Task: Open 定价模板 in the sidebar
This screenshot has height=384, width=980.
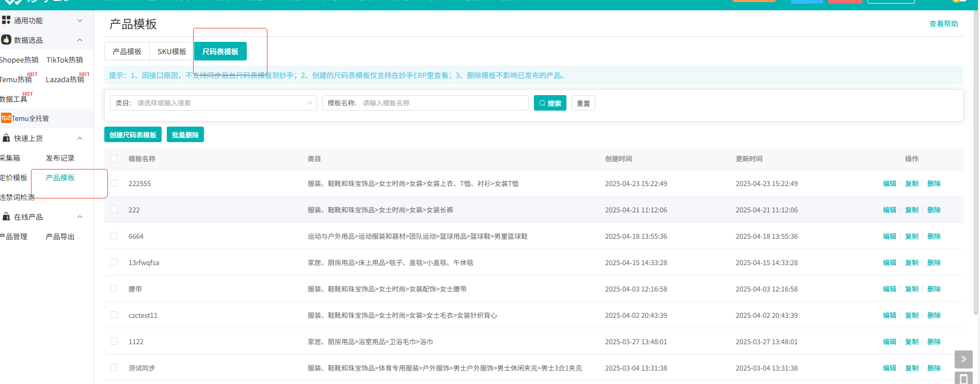Action: pyautogui.click(x=13, y=178)
